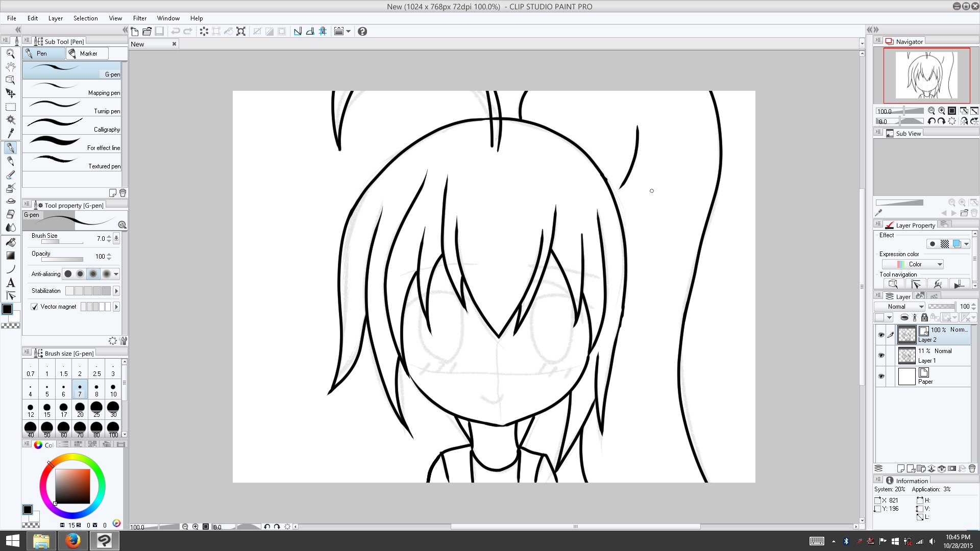Click the Undo arrow in toolbar
Viewport: 980px width, 551px height.
[x=176, y=32]
